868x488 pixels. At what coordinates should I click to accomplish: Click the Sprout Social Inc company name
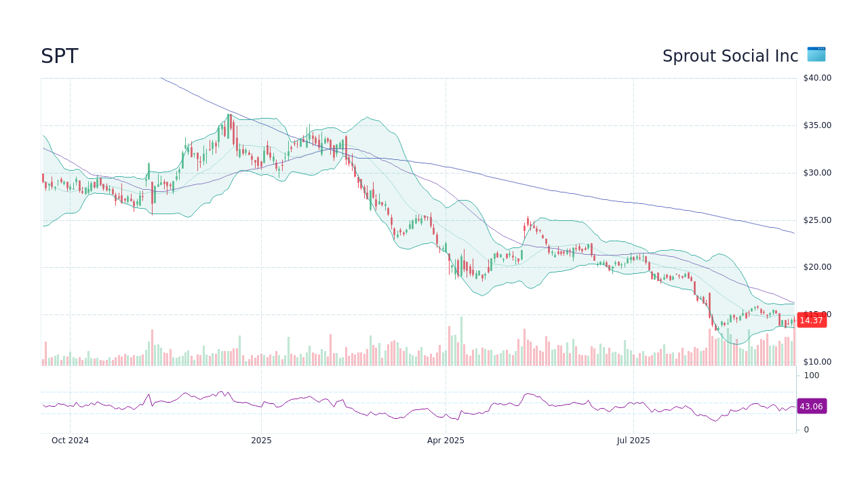tap(728, 56)
